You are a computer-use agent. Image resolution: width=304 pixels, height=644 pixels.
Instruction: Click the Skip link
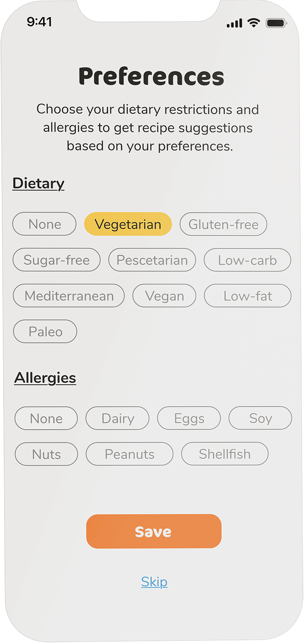(x=154, y=582)
